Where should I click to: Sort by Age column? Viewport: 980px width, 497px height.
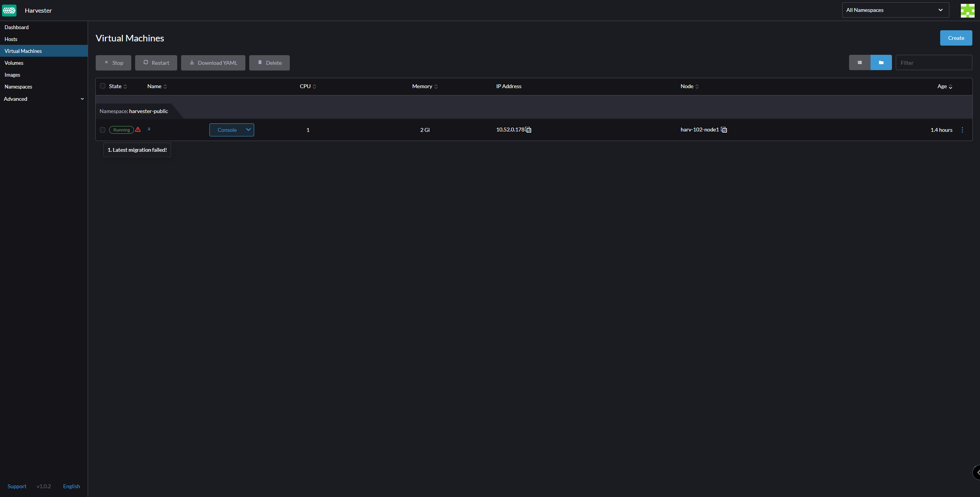945,86
